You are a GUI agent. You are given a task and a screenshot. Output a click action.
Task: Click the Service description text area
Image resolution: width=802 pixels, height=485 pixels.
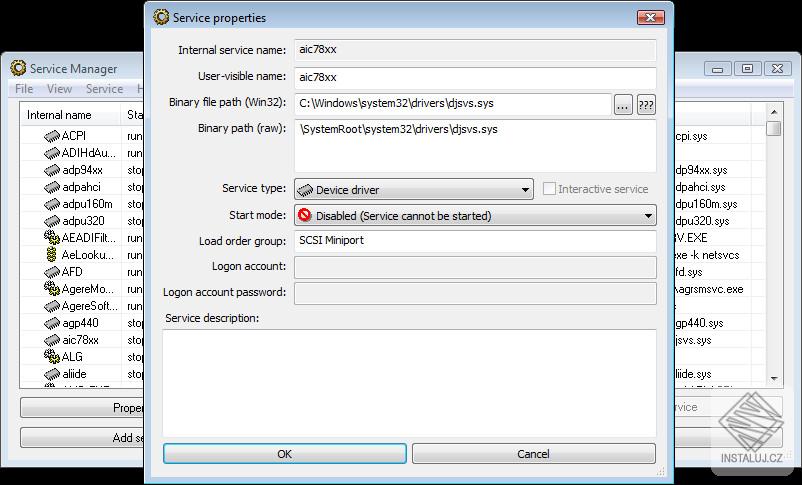point(410,383)
